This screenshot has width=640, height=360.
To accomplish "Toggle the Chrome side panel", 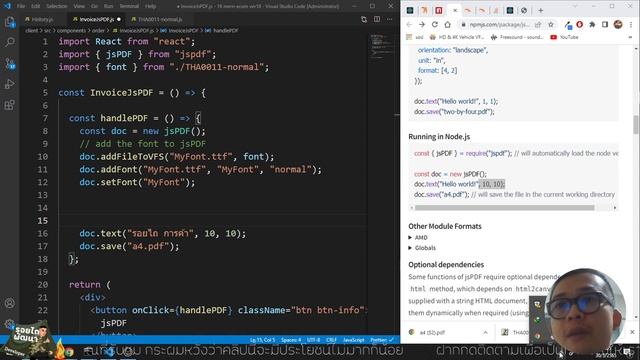I will pyautogui.click(x=605, y=24).
